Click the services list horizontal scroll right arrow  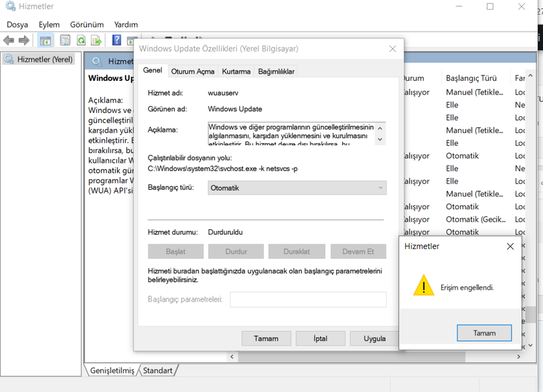(518, 356)
